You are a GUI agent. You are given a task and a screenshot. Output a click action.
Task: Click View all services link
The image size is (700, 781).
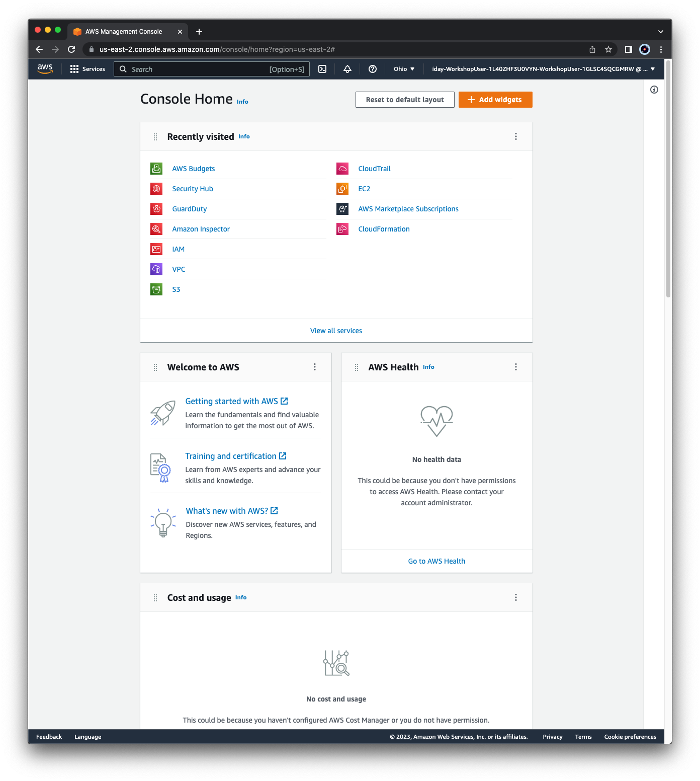pyautogui.click(x=336, y=331)
